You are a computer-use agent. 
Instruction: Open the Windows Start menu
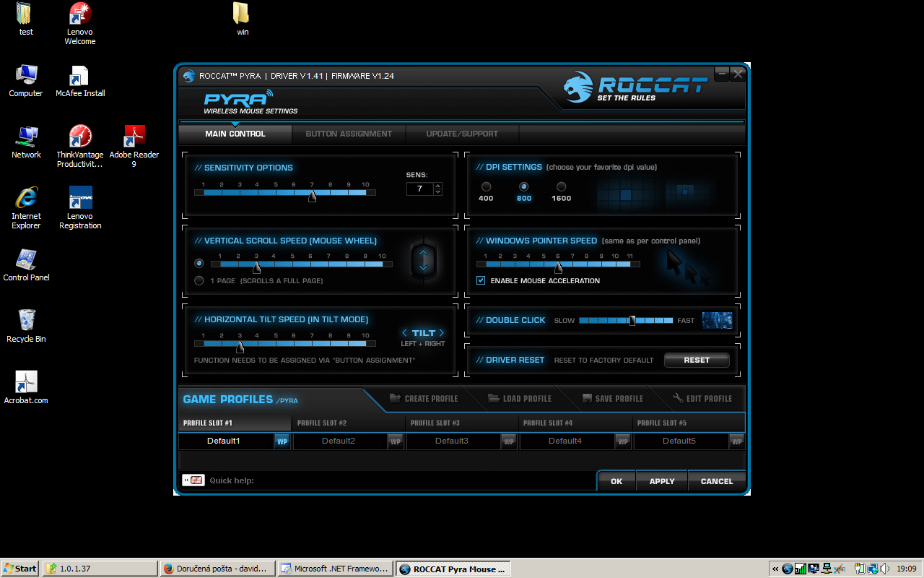click(x=21, y=569)
